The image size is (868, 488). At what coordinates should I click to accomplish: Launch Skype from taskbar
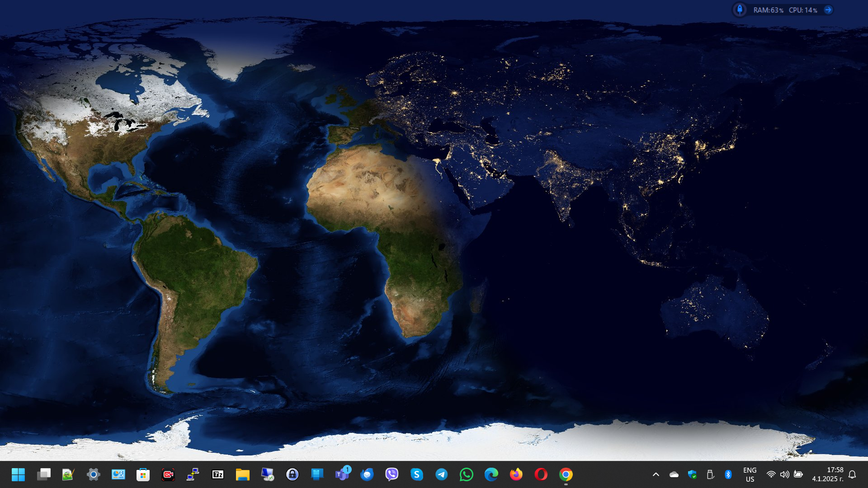417,474
